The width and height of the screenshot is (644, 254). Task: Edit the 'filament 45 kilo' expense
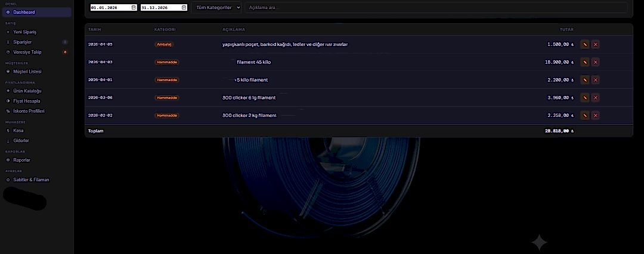pos(584,62)
